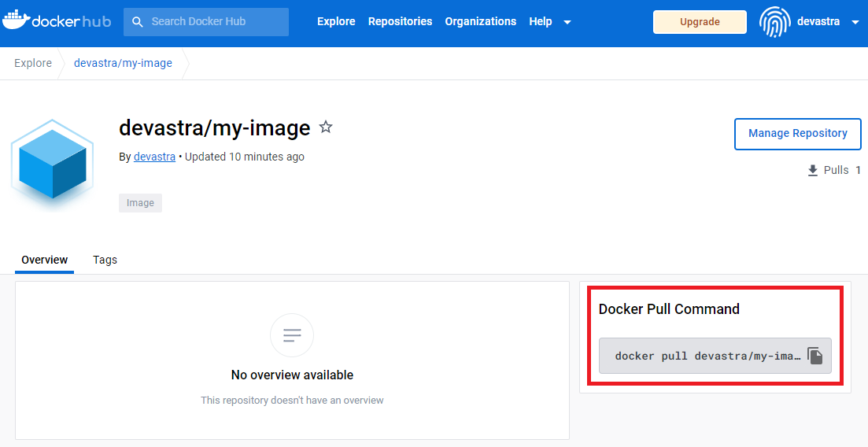The image size is (868, 447).
Task: Copy the docker pull command
Action: pyautogui.click(x=814, y=356)
